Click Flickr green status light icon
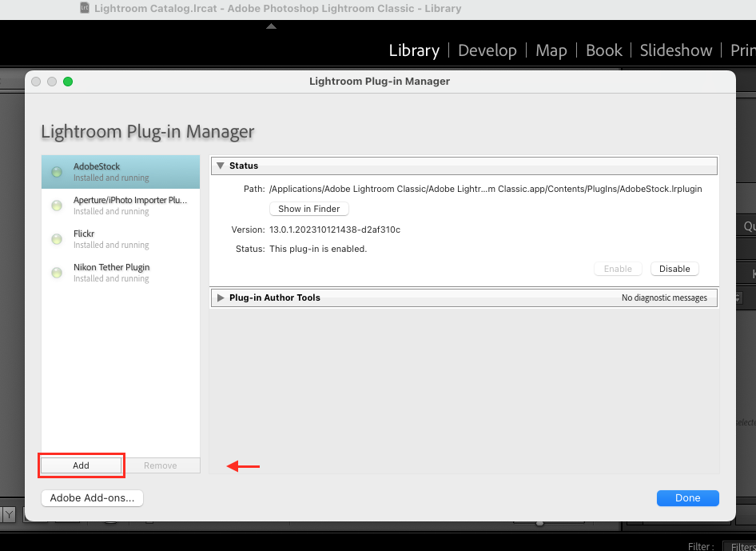Viewport: 756px width, 551px height. coord(57,239)
